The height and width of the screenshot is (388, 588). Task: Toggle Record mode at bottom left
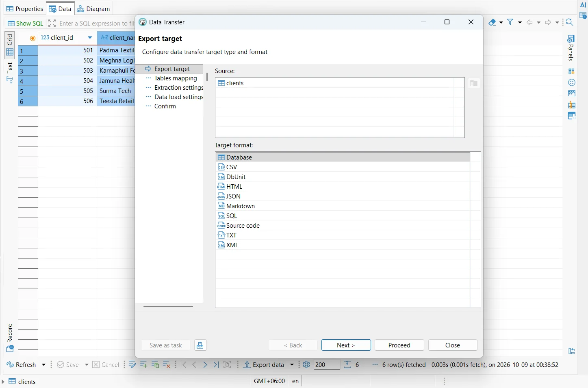pos(10,338)
